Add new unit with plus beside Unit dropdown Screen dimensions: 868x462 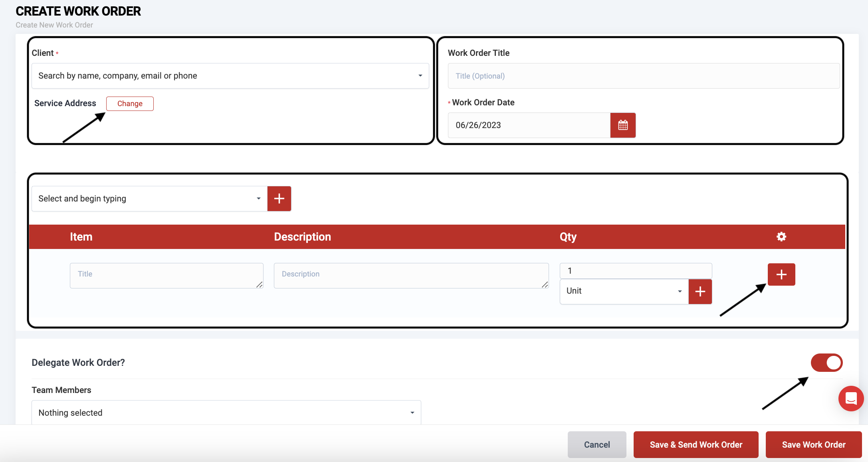point(700,292)
